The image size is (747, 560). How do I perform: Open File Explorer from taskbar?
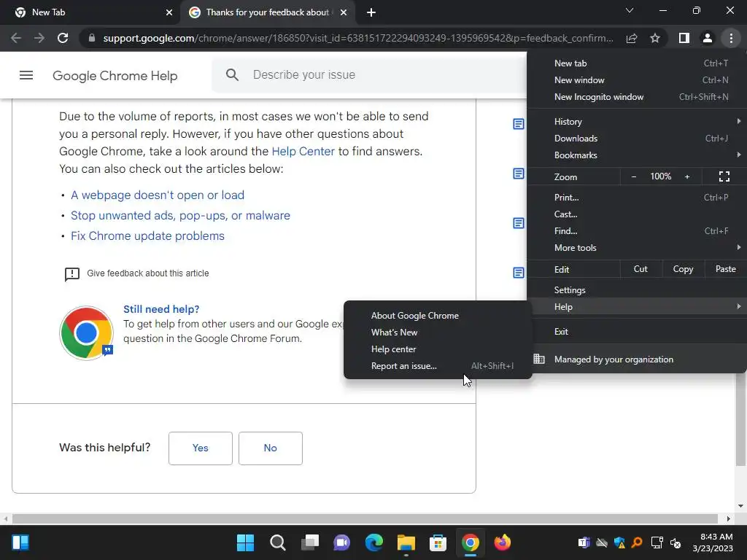coord(406,542)
